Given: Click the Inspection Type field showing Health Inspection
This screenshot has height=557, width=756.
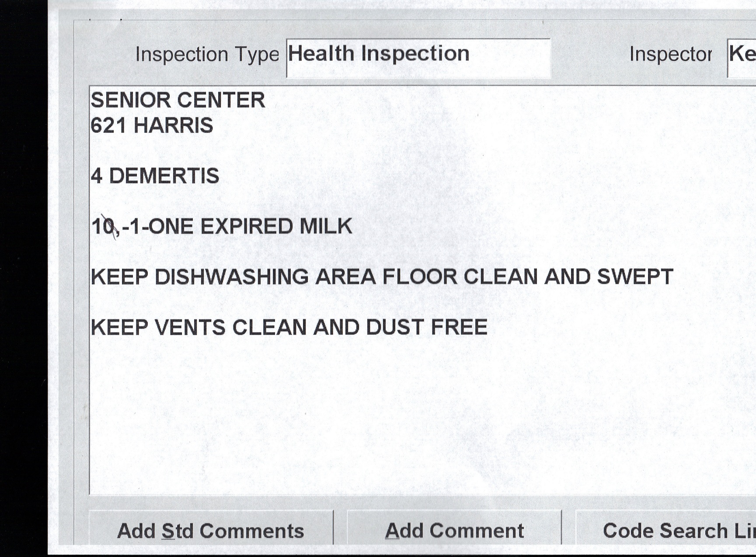Looking at the screenshot, I should 418,57.
